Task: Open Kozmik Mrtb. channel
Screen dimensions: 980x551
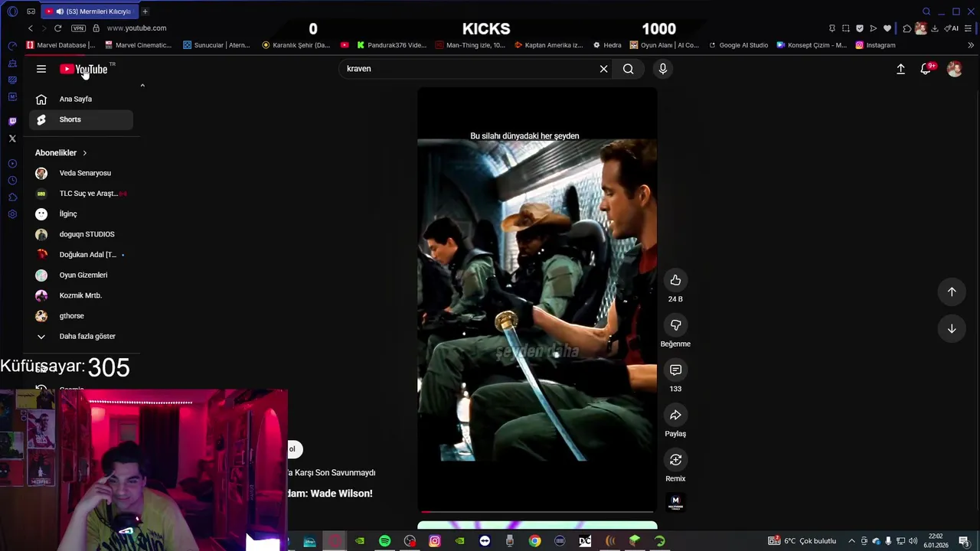Action: [x=81, y=295]
